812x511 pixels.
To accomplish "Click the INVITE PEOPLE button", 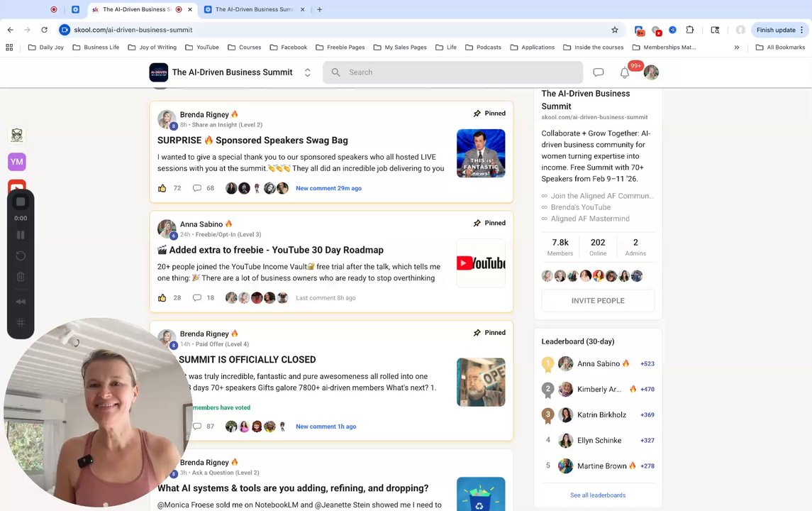I will (x=598, y=301).
